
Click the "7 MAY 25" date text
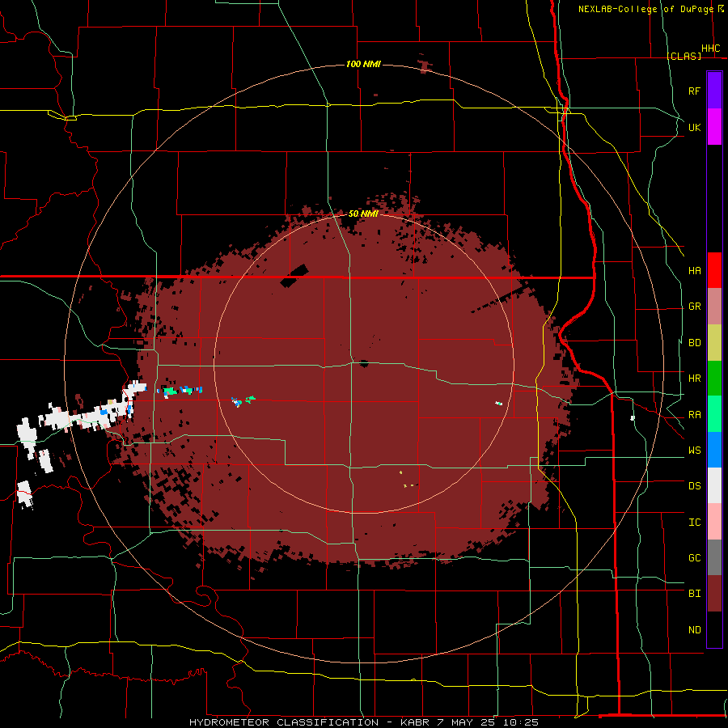tap(467, 722)
